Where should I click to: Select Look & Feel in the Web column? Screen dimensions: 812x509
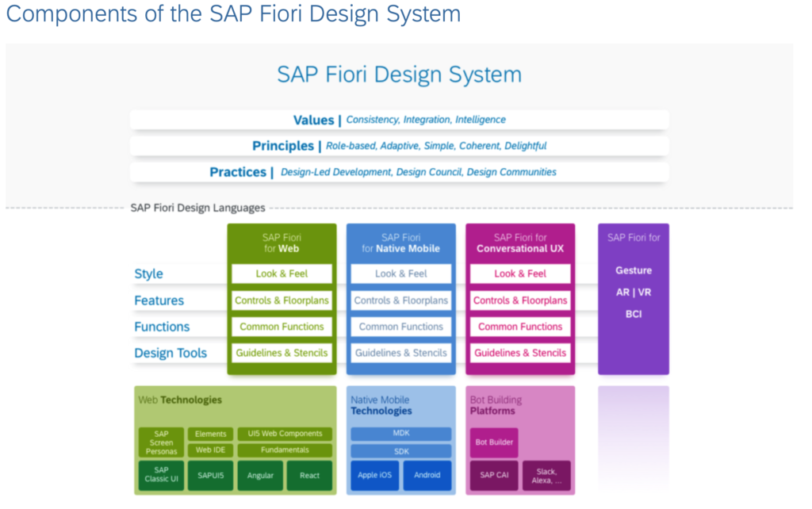282,274
